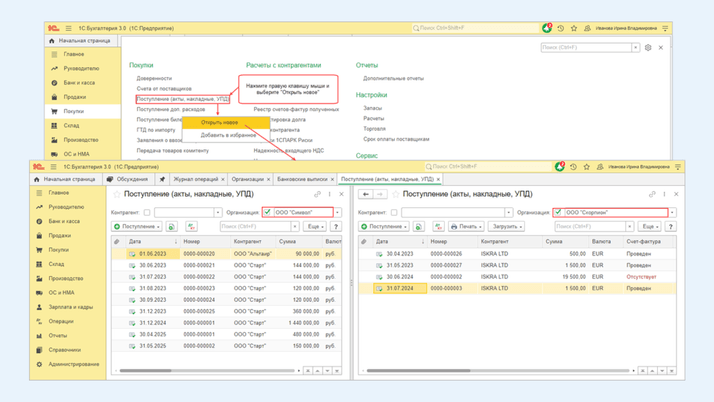This screenshot has height=402, width=714.
Task: Open history icon in lower window title bar
Action: [x=573, y=167]
